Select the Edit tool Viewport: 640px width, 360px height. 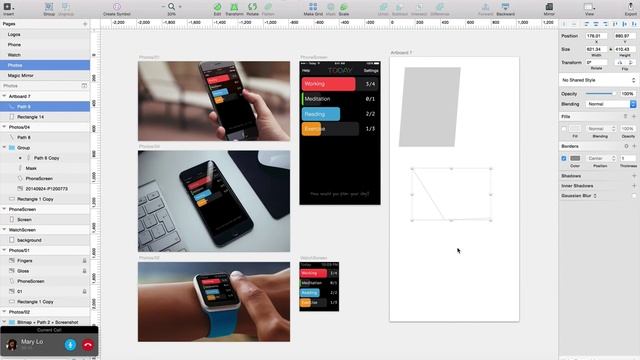point(218,7)
